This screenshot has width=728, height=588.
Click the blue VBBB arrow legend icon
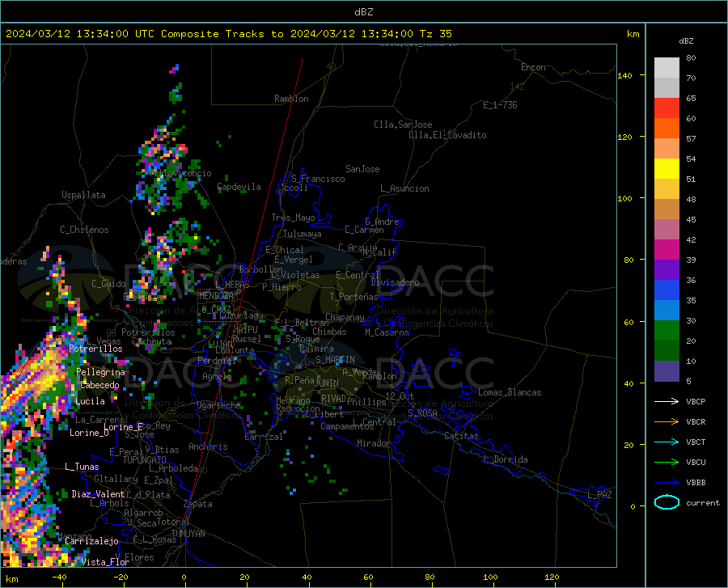pyautogui.click(x=667, y=483)
